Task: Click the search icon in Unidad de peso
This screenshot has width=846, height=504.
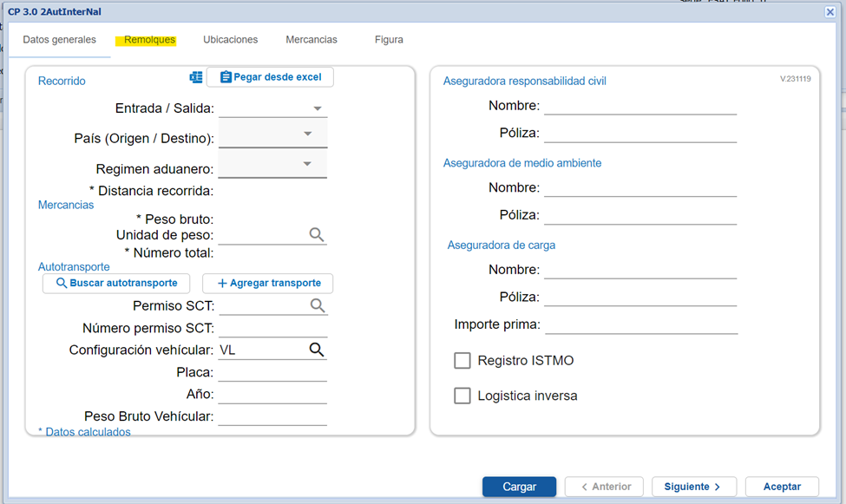Action: point(317,235)
